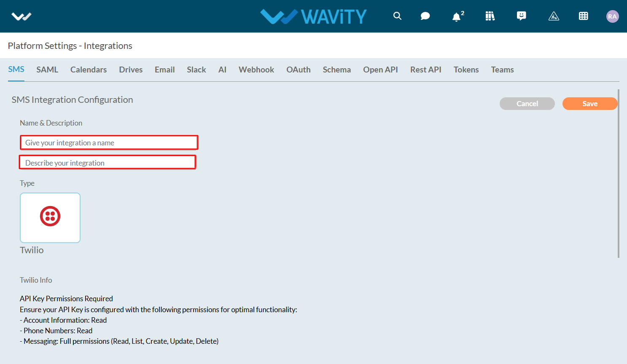Image resolution: width=627 pixels, height=364 pixels.
Task: Switch to the SAML tab
Action: pyautogui.click(x=47, y=70)
